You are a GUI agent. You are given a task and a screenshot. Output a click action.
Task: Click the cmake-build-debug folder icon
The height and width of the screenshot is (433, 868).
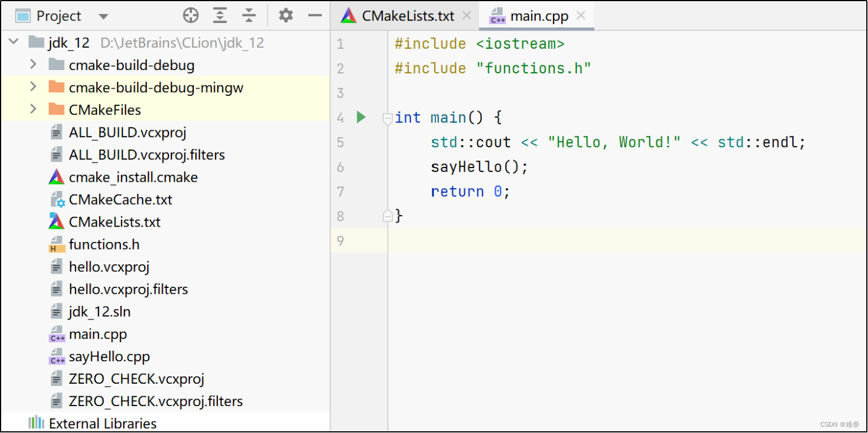point(56,64)
